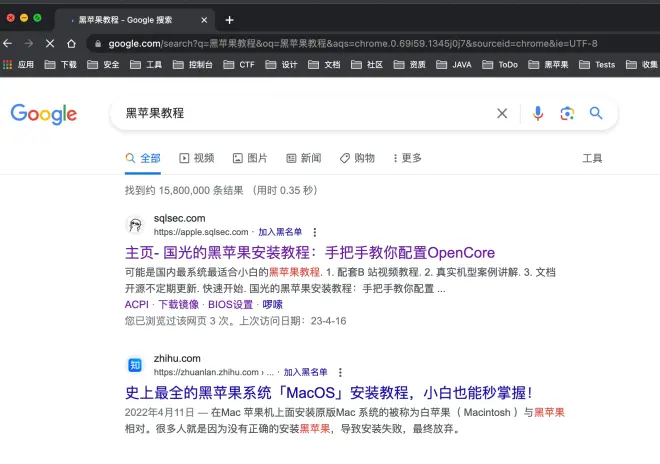The height and width of the screenshot is (464, 660).
Task: Open the CTF bookmark folder
Action: pyautogui.click(x=239, y=64)
